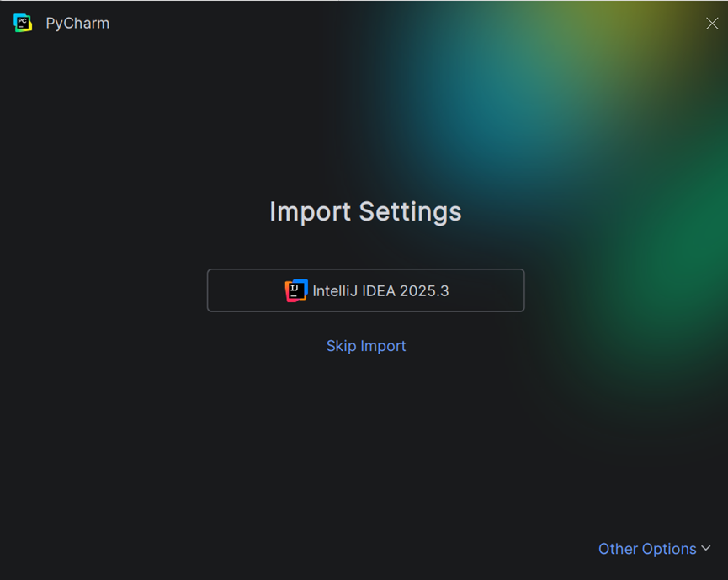Click the Skip Import link
Screen dimensions: 728x580
[x=366, y=346]
